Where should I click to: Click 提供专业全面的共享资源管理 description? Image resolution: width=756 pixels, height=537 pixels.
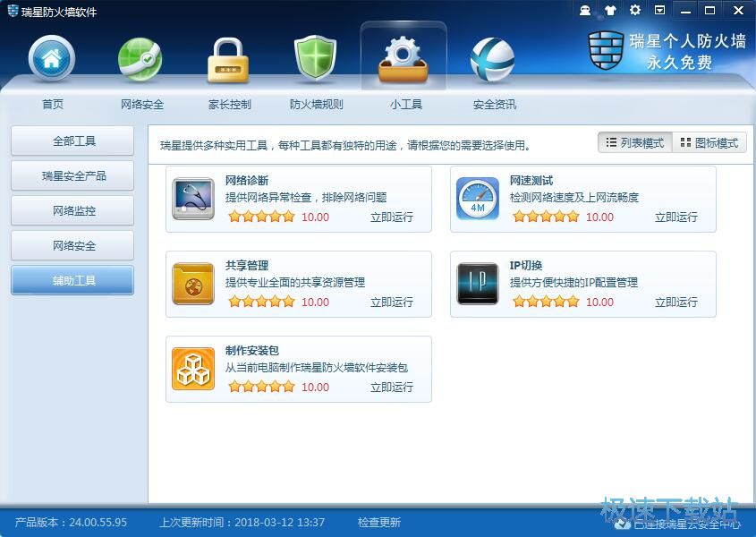click(x=295, y=282)
